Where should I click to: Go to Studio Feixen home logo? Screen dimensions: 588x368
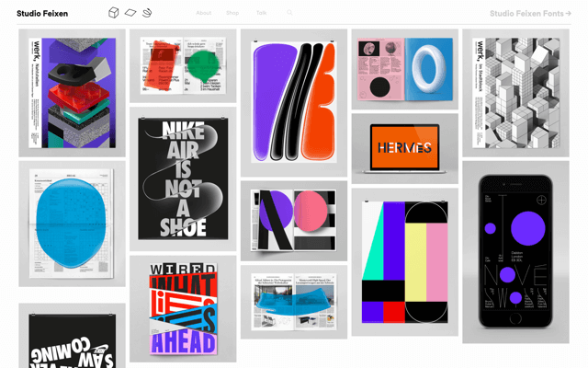[42, 14]
